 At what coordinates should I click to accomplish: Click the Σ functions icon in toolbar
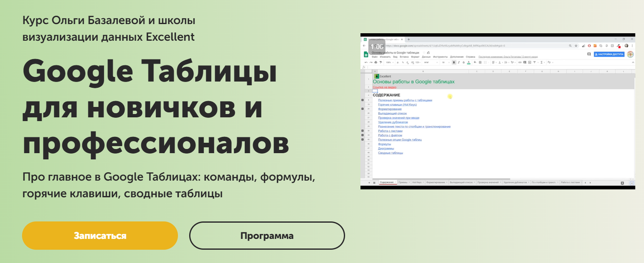pos(541,62)
